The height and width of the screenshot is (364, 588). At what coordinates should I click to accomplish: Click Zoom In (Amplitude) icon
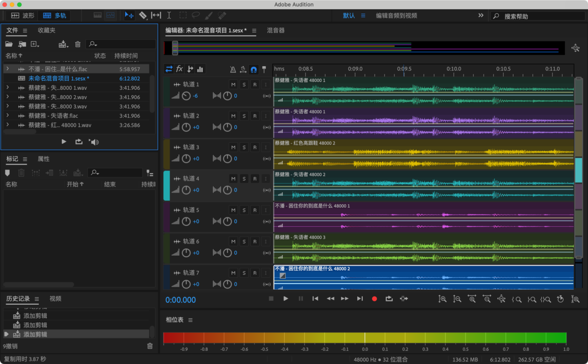pyautogui.click(x=442, y=298)
